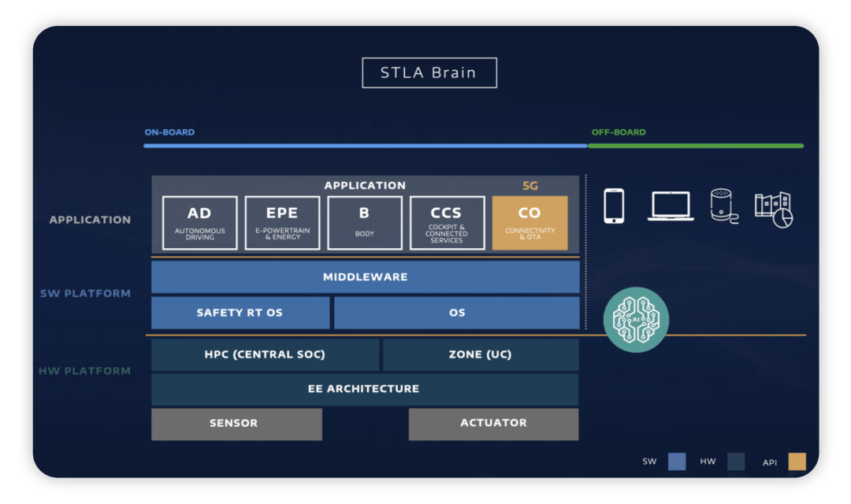Image resolution: width=851 pixels, height=504 pixels.
Task: Click the SW legend text
Action: [649, 461]
